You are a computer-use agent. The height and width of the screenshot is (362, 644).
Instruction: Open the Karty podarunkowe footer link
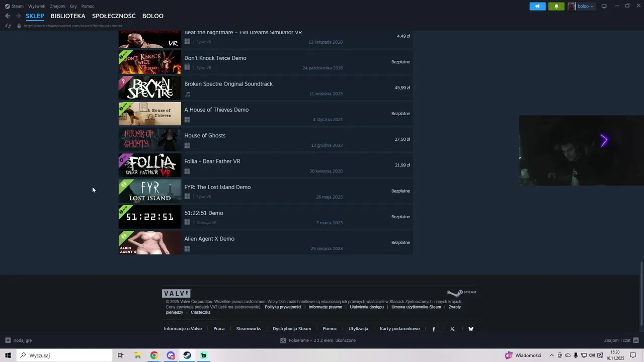click(399, 329)
